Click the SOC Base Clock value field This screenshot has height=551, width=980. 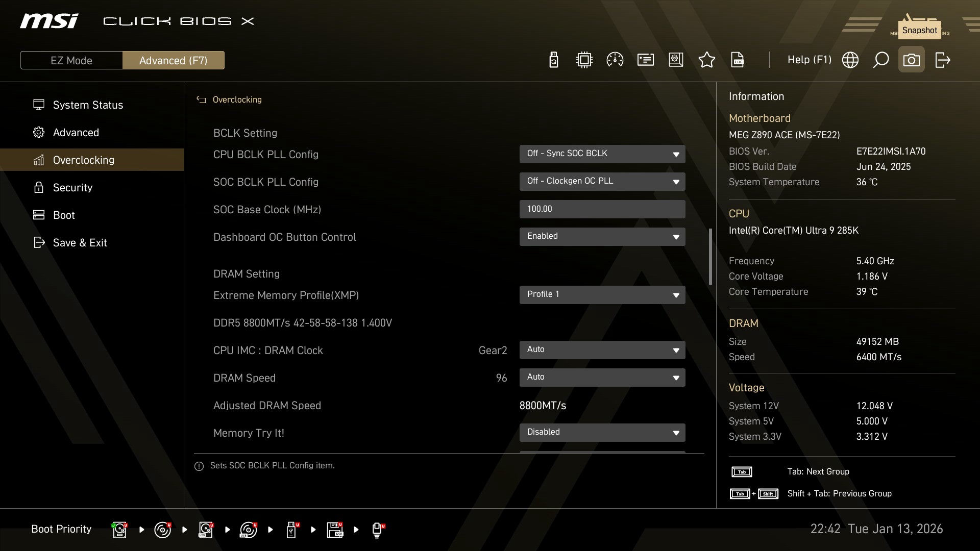tap(602, 209)
